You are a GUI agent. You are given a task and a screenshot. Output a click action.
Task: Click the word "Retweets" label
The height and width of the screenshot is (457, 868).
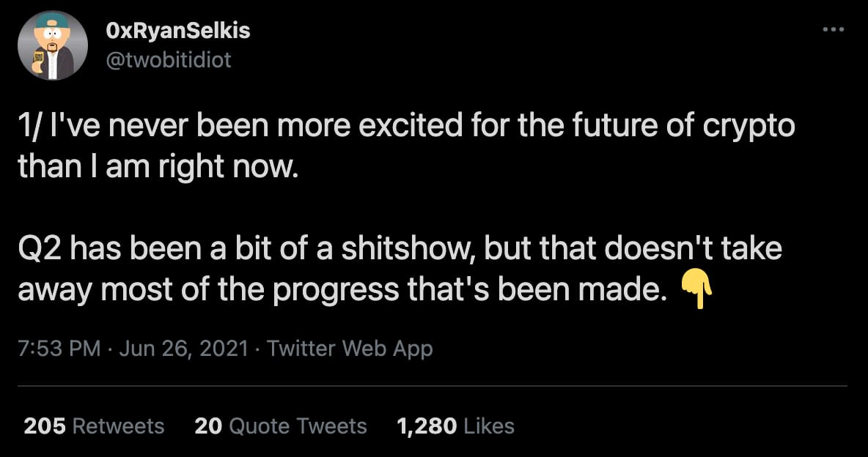point(119,426)
